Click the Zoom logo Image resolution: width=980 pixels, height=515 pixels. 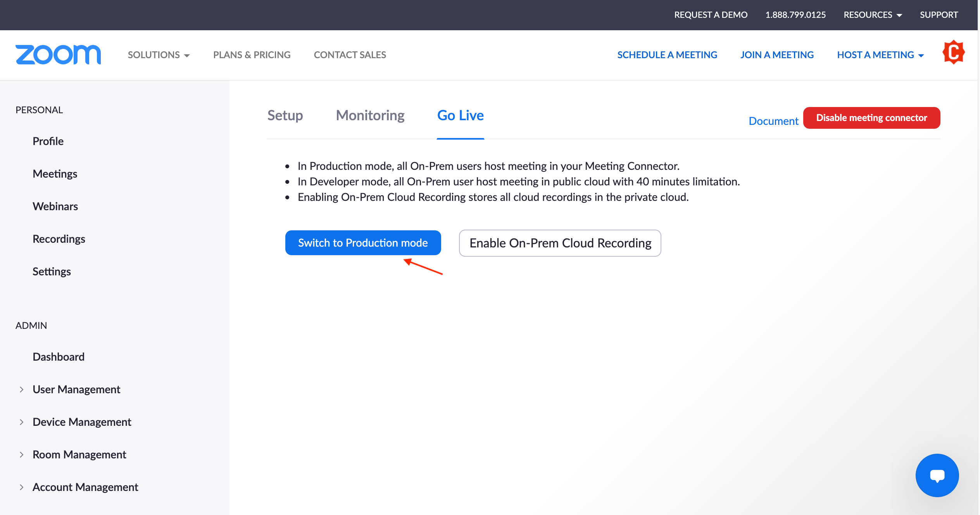[58, 55]
